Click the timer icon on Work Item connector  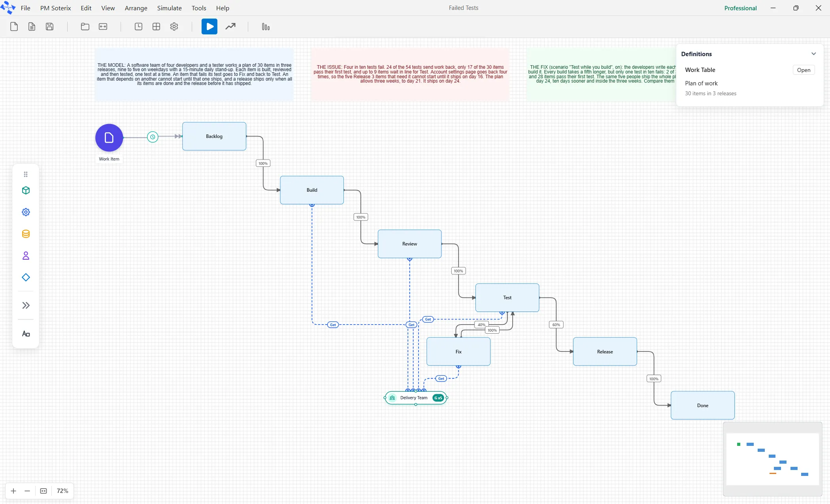(153, 137)
